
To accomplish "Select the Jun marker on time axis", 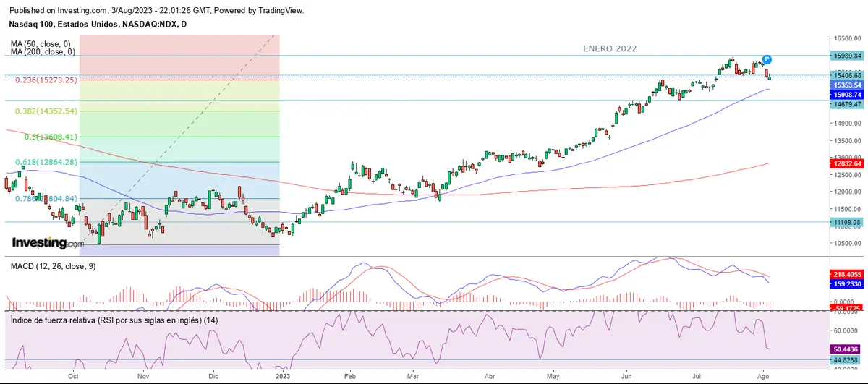I will click(625, 377).
